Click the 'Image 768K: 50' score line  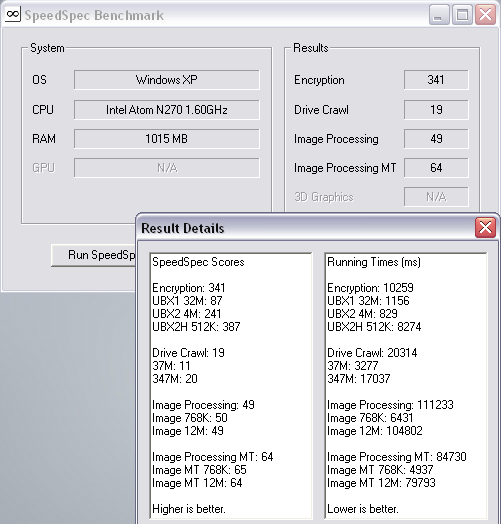click(x=190, y=418)
